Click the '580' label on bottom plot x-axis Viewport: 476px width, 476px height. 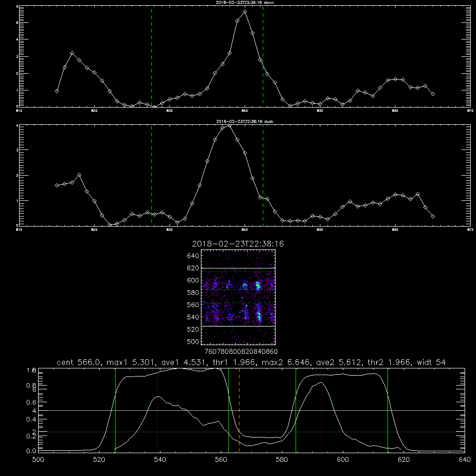pyautogui.click(x=282, y=460)
